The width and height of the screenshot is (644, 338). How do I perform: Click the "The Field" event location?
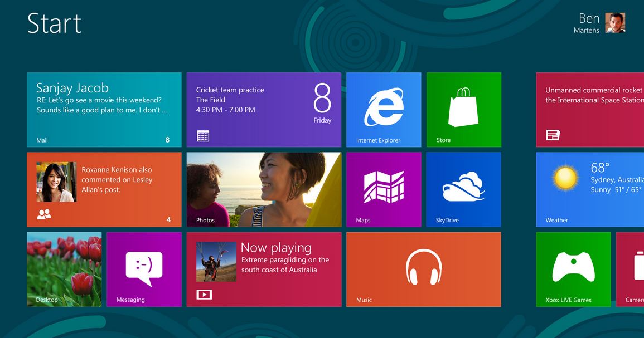coord(210,100)
